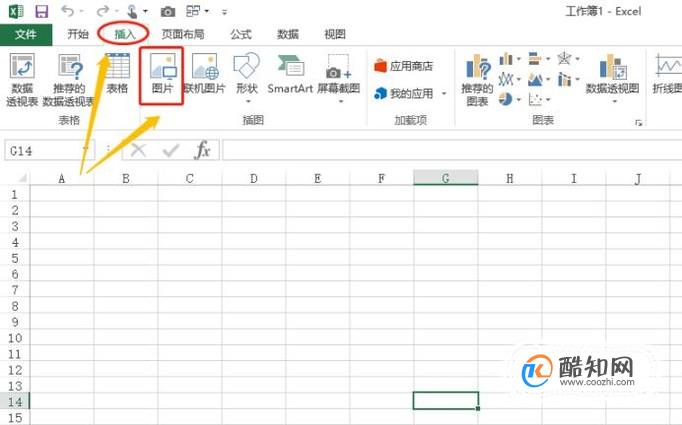Click the Select All corner triangle

click(x=22, y=177)
